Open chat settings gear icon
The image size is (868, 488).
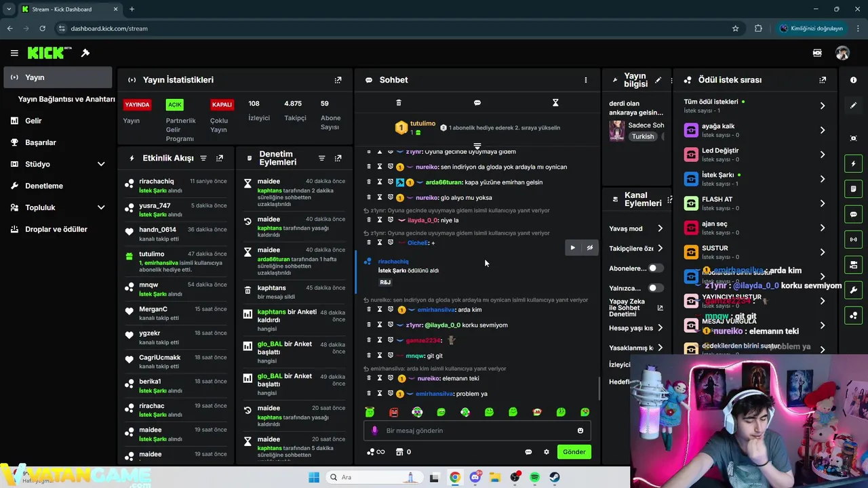click(x=547, y=452)
